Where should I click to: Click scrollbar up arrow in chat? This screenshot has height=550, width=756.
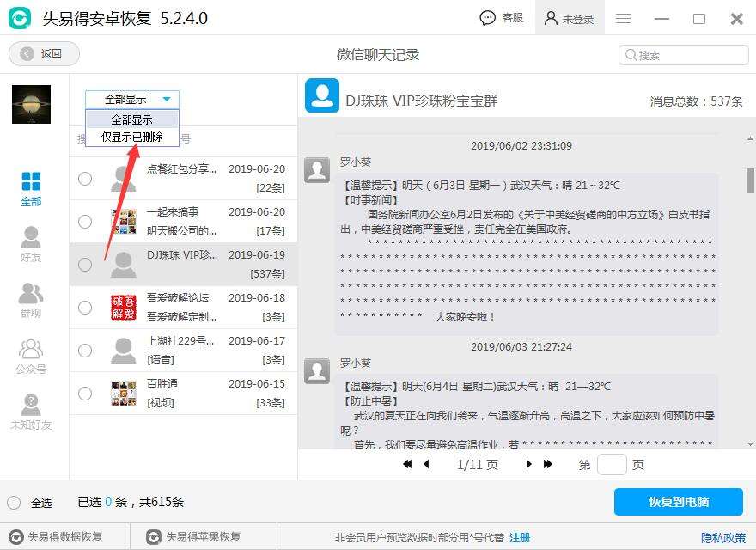pyautogui.click(x=750, y=139)
